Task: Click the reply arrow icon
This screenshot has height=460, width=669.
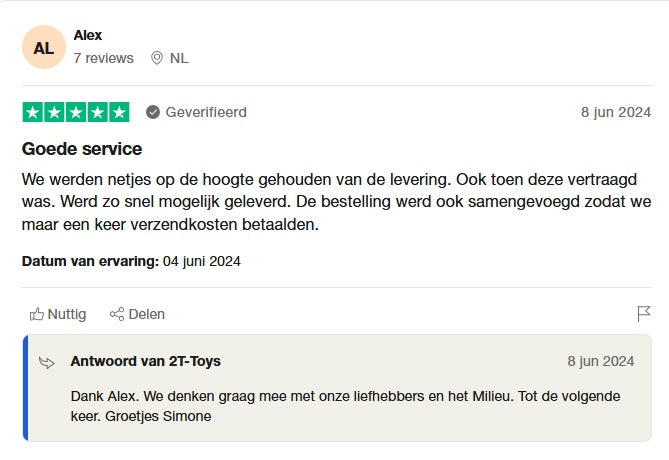Action: [x=47, y=362]
